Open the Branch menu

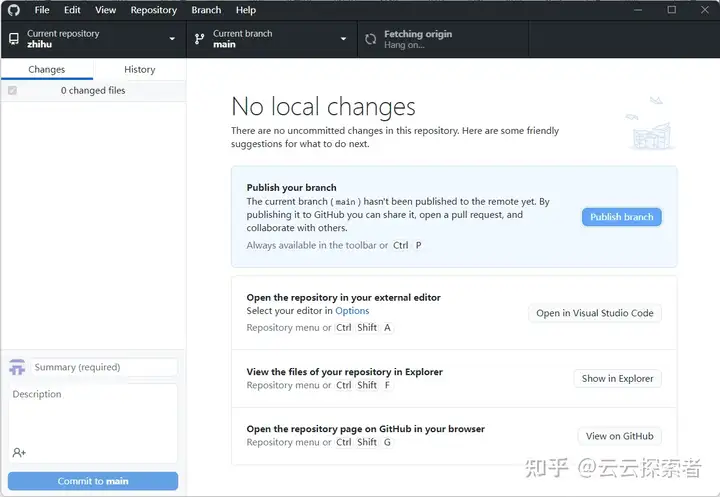tap(206, 10)
